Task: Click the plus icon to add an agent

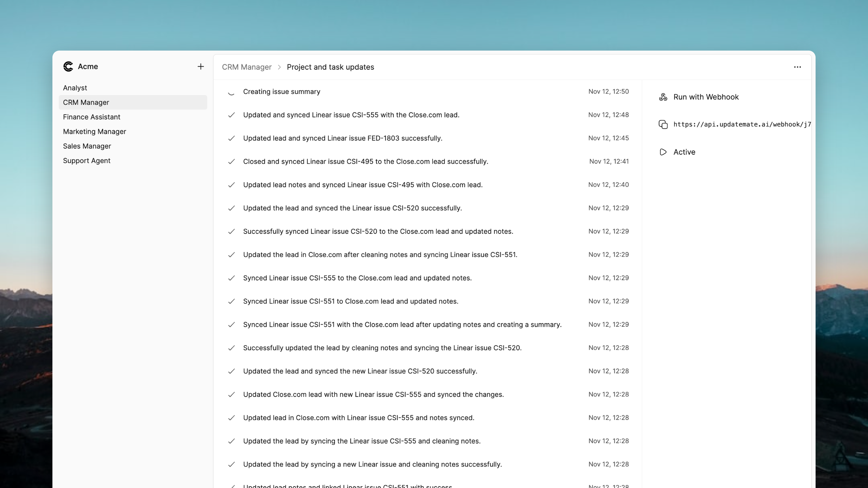Action: click(201, 67)
